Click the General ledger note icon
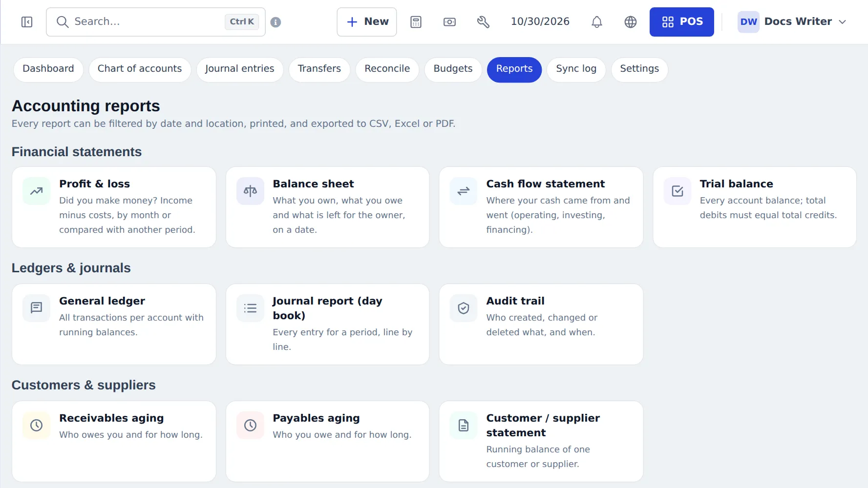The image size is (868, 488). click(36, 308)
